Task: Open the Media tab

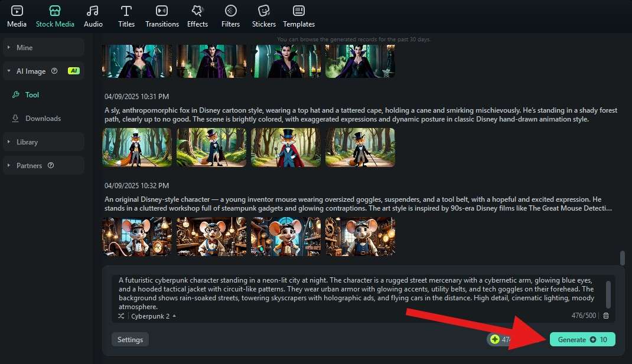Action: click(17, 17)
